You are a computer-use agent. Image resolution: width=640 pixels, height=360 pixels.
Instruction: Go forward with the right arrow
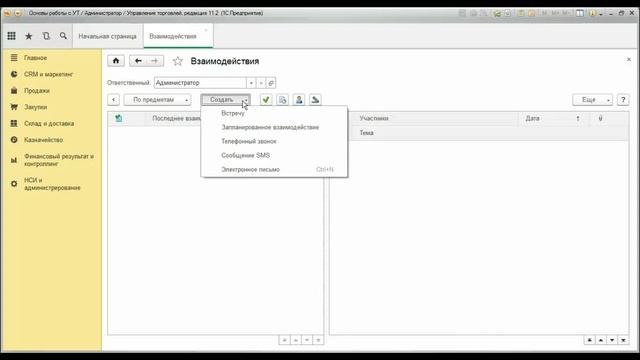(155, 61)
